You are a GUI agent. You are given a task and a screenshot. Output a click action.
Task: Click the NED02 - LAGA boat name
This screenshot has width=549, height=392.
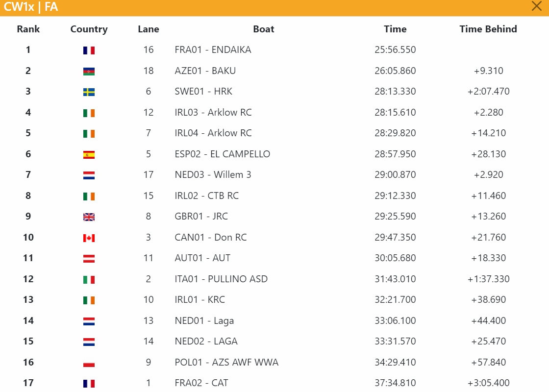point(206,341)
